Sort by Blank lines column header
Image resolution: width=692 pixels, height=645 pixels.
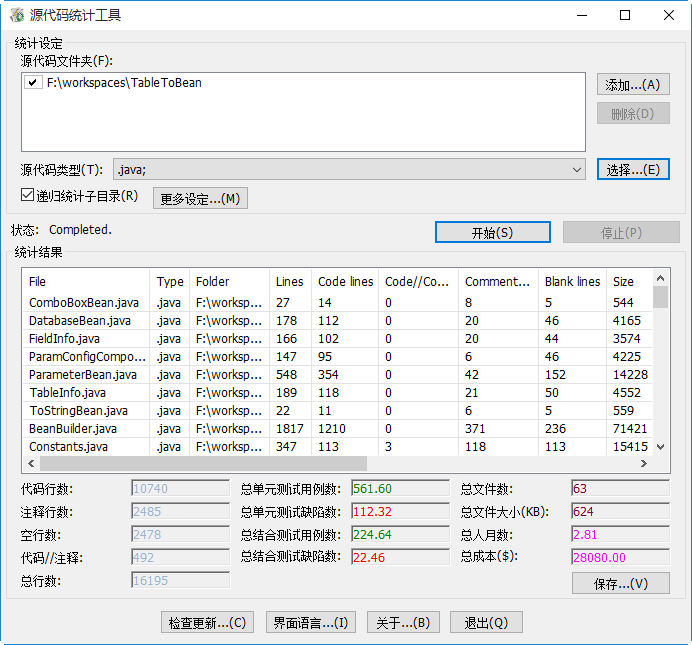(x=572, y=281)
